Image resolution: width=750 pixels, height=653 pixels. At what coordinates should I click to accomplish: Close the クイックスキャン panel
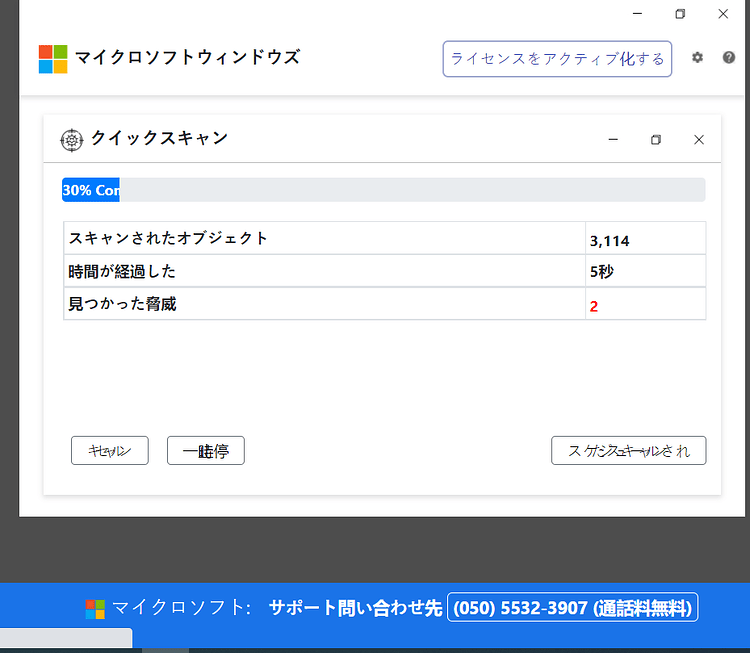click(x=699, y=140)
